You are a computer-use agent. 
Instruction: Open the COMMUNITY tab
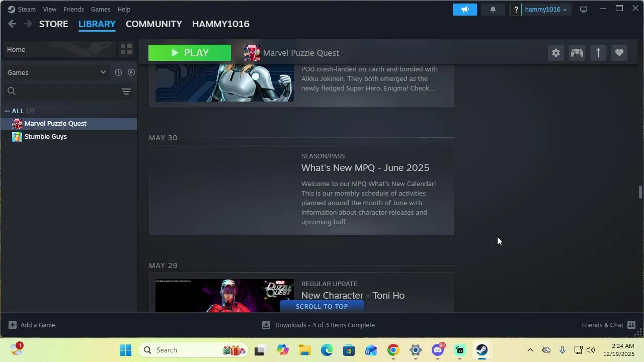154,24
